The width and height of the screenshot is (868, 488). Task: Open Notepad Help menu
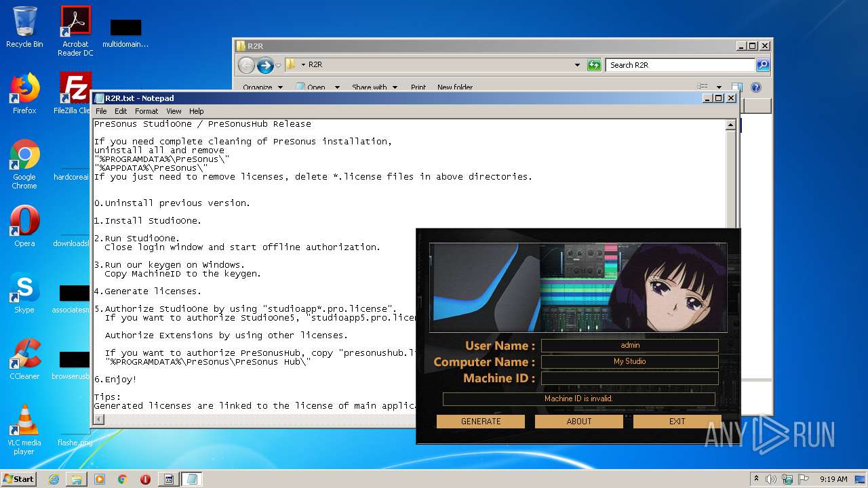197,111
